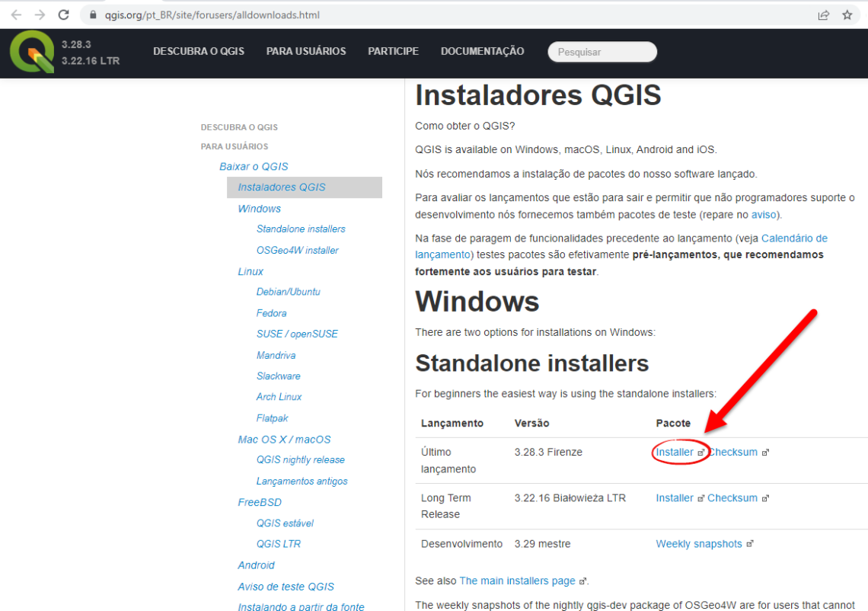
Task: Reload the page using the refresh icon
Action: [64, 14]
